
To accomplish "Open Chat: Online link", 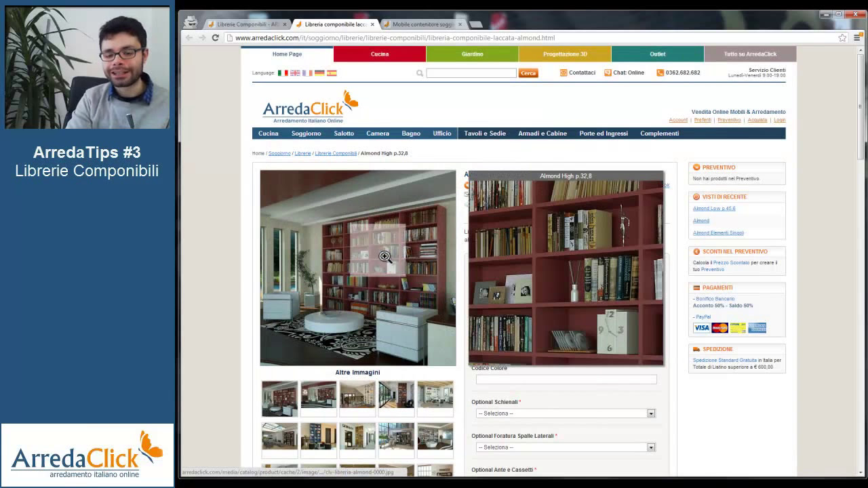I will 629,73.
